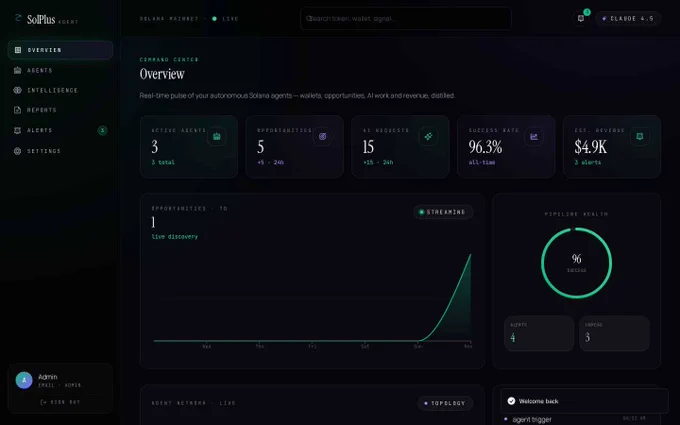Click Sign Out in the sidebar
Image resolution: width=680 pixels, height=425 pixels.
coord(60,402)
